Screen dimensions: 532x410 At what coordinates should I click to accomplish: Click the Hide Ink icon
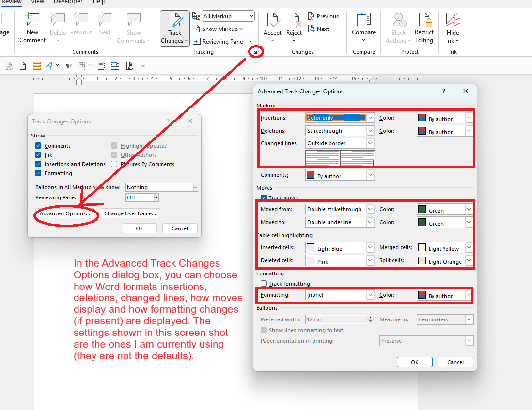pos(453,28)
